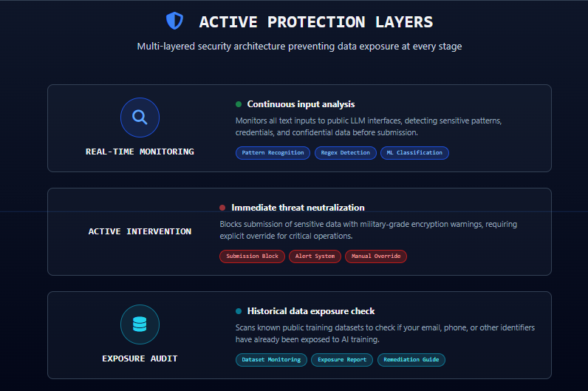Click the ACTIVE PROTECTION LAYERS heading
This screenshot has height=391, width=588.
[x=316, y=21]
